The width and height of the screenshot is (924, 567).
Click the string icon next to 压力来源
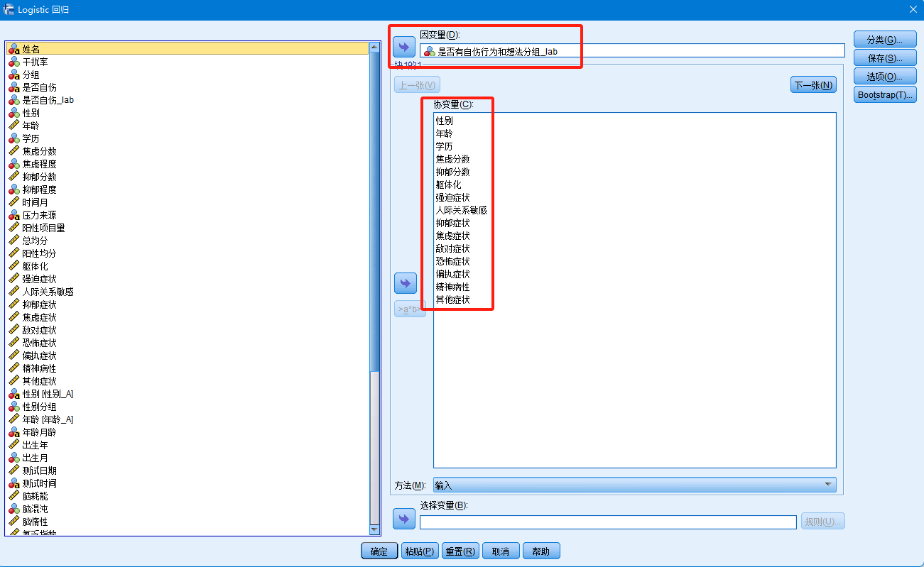pyautogui.click(x=13, y=215)
